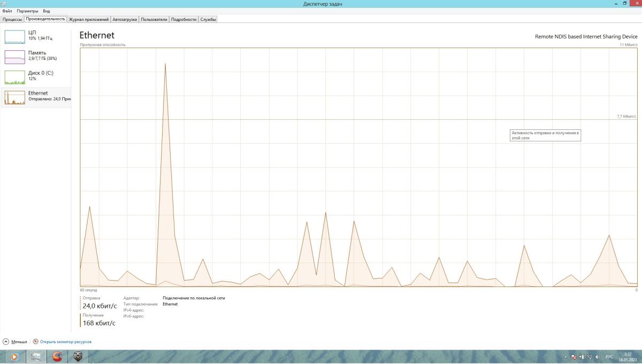Click the Remote NDIS based Internet Sharing Device label
The height and width of the screenshot is (364, 642).
(586, 36)
